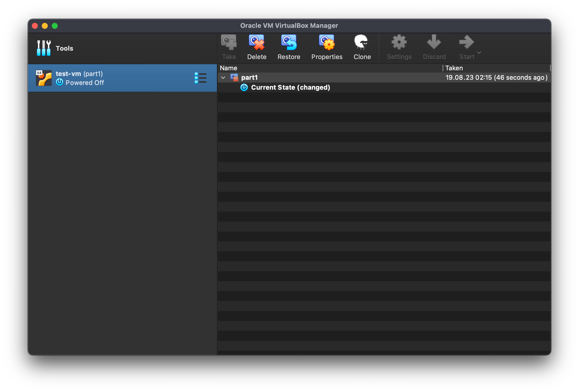Click the Delete snapshot icon

point(257,42)
